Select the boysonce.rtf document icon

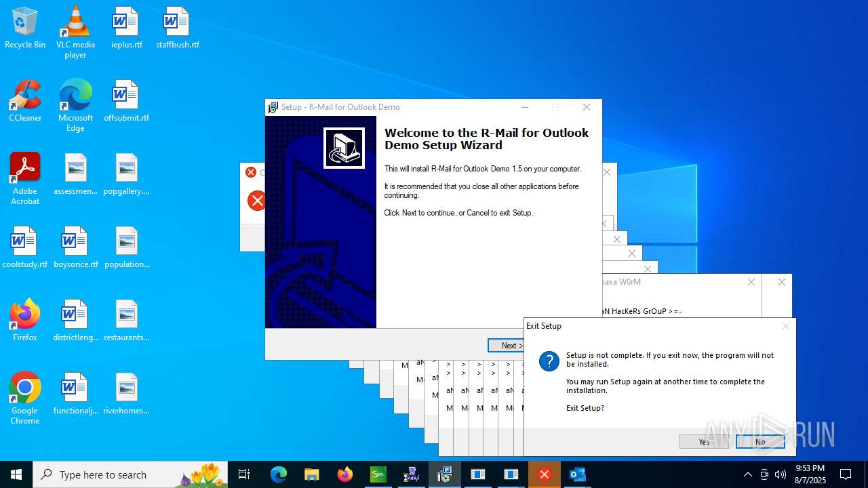[x=75, y=247]
